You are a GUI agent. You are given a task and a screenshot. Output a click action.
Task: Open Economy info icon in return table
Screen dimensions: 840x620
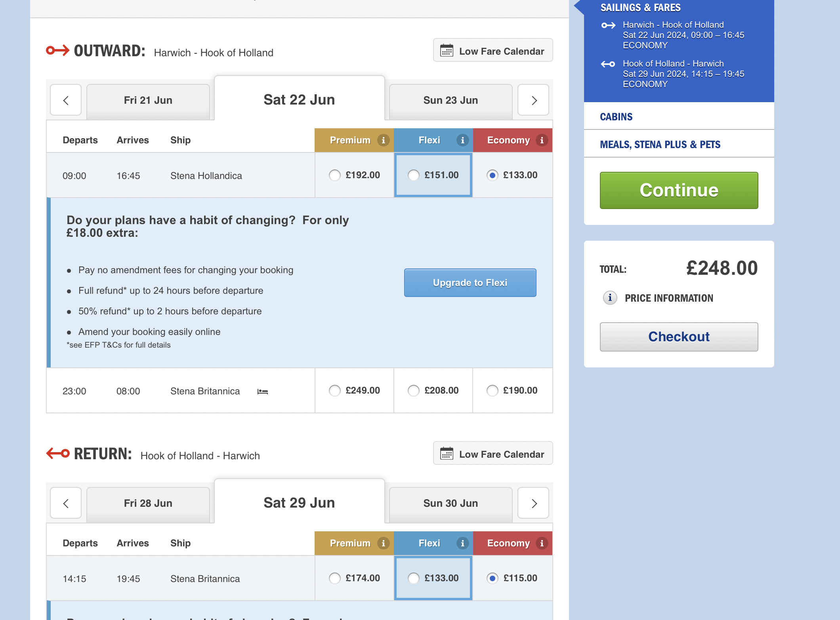tap(542, 543)
